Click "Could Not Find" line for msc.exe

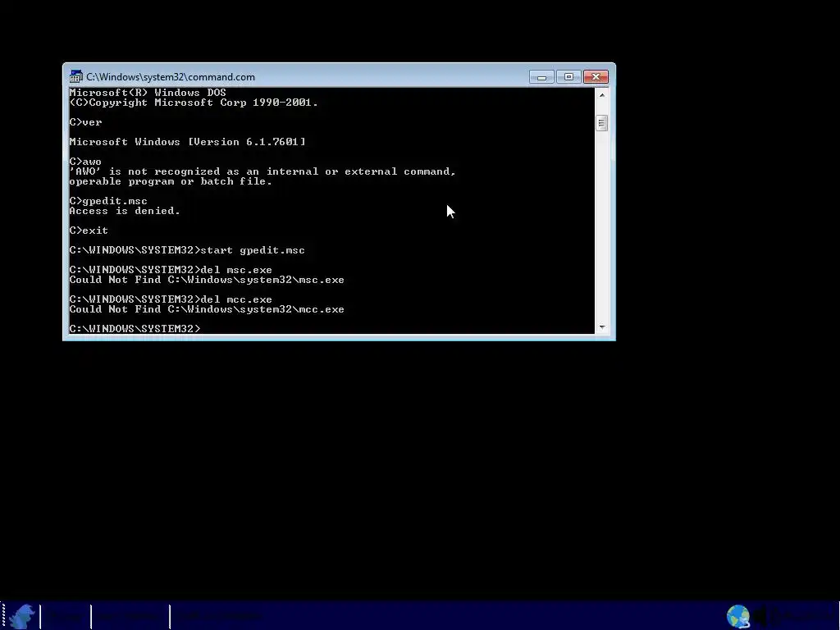(207, 280)
